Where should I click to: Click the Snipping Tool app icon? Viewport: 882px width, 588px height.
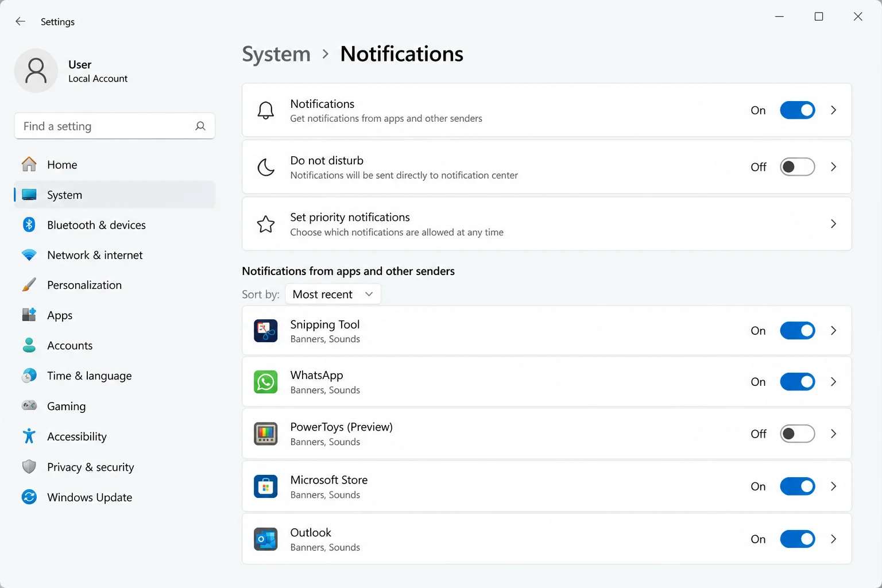click(x=265, y=331)
